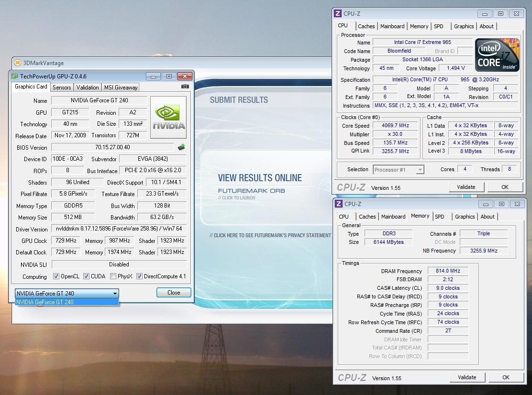Image resolution: width=532 pixels, height=395 pixels.
Task: Toggle the PhysX checkbox
Action: coord(113,276)
